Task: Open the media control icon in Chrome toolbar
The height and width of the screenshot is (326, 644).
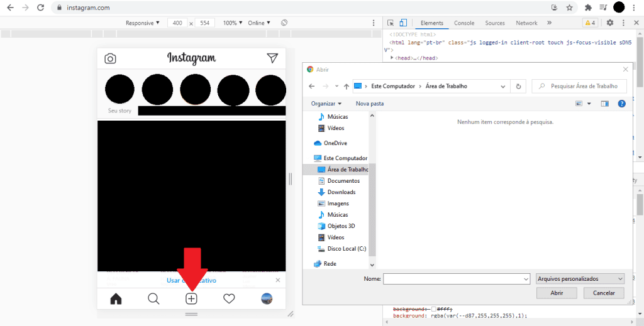Action: (603, 8)
